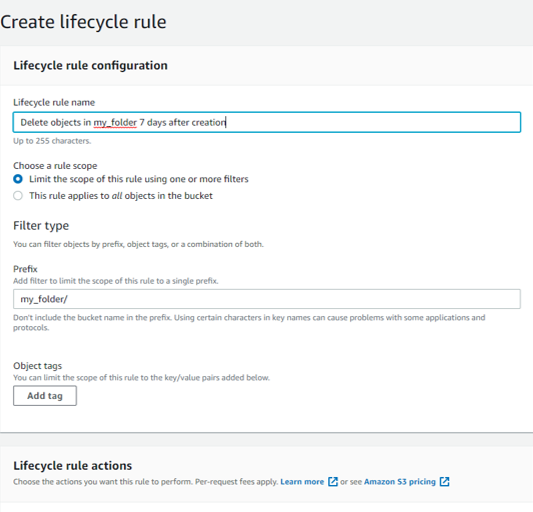Focus the Lifecycle rule name input field

267,122
